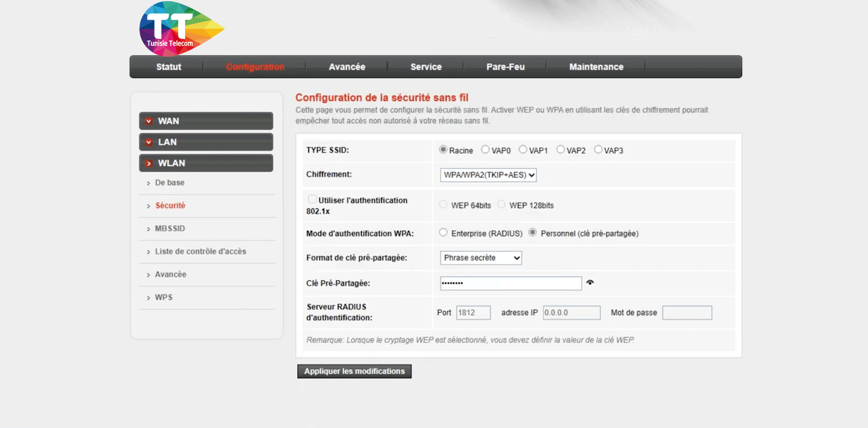The height and width of the screenshot is (428, 868).
Task: Open the Chiffrement encryption dropdown
Action: pos(488,175)
